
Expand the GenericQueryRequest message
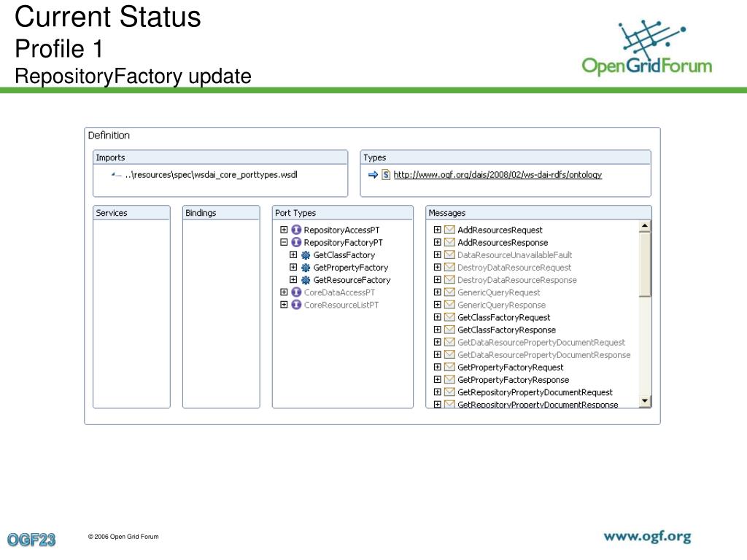[x=438, y=292]
